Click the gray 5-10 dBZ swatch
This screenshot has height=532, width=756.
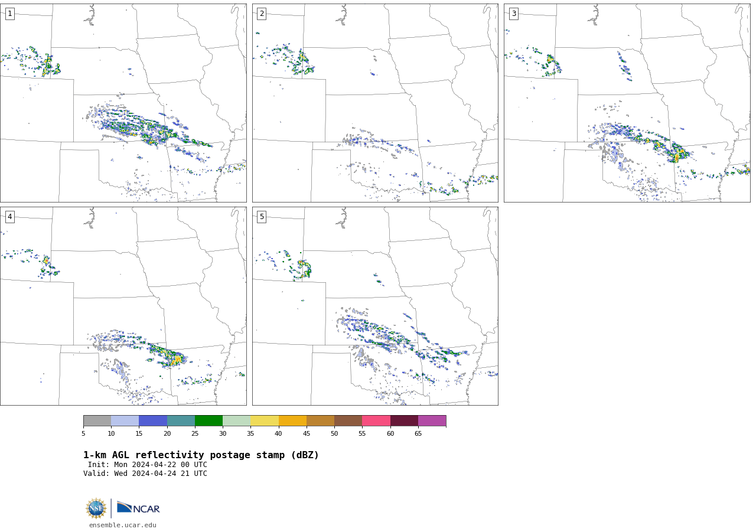97,420
